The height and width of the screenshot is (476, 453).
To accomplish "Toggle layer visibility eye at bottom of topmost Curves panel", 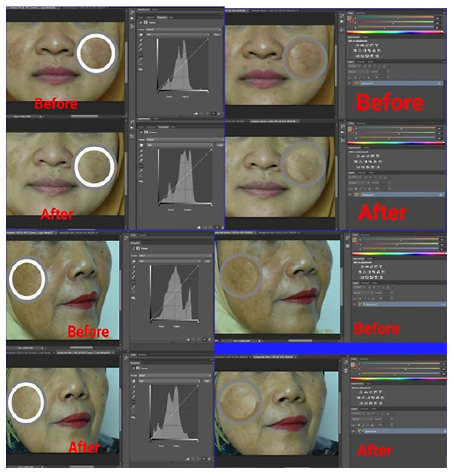I will pyautogui.click(x=214, y=113).
